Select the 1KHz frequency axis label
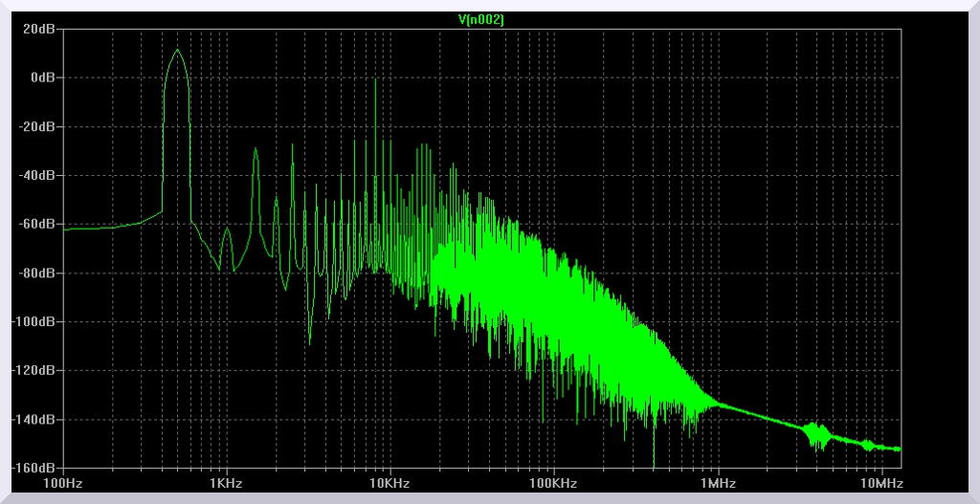 point(226,484)
